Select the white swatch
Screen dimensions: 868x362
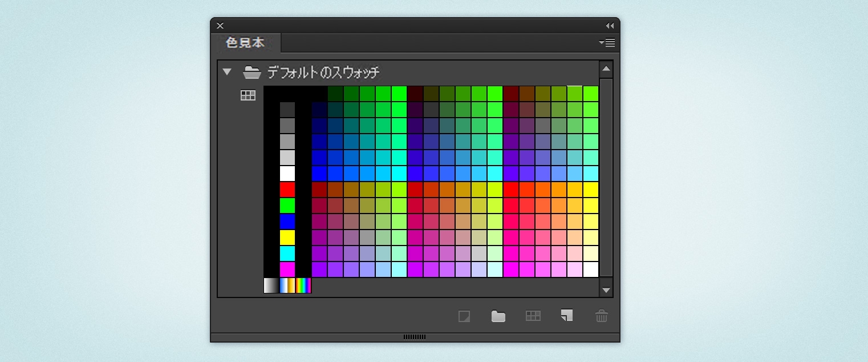[288, 174]
